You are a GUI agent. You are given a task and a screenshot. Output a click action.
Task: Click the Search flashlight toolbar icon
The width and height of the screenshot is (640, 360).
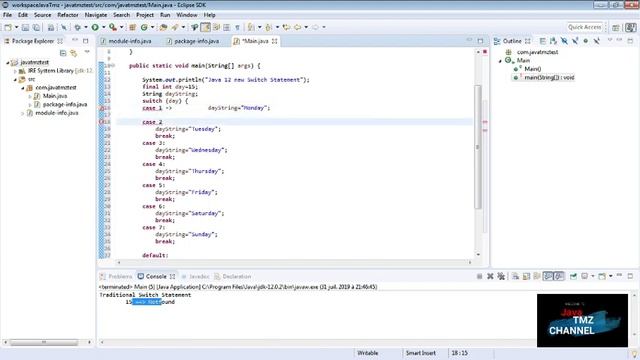[x=175, y=27]
